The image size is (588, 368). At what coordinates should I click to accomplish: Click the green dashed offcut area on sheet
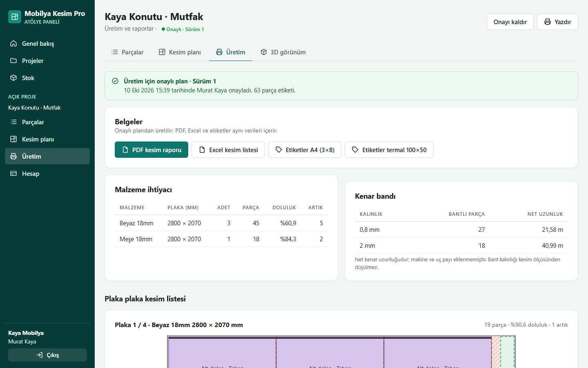(508, 352)
